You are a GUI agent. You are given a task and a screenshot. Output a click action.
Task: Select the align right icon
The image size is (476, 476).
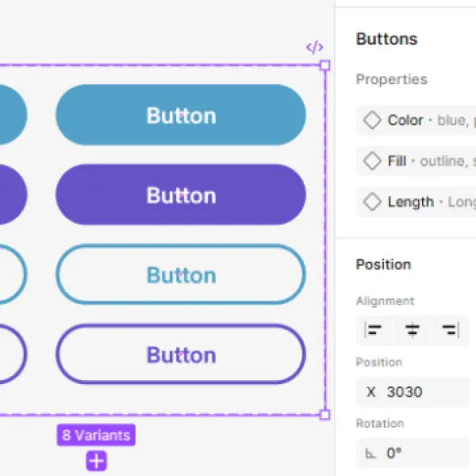[451, 330]
